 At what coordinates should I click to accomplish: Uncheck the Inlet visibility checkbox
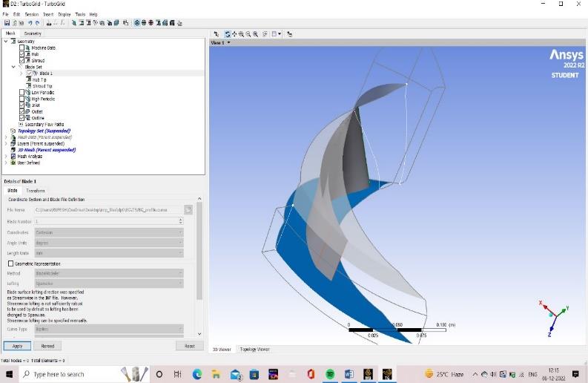click(22, 105)
